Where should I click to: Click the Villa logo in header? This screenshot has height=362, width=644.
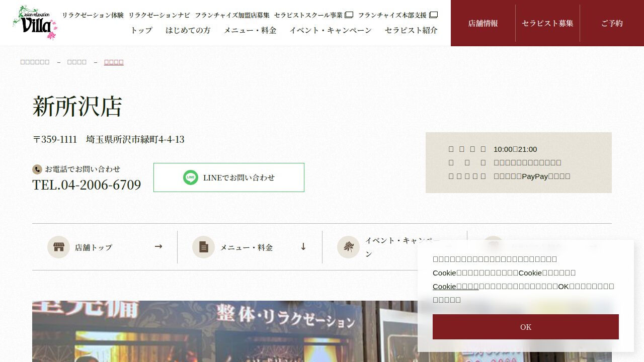(x=35, y=23)
